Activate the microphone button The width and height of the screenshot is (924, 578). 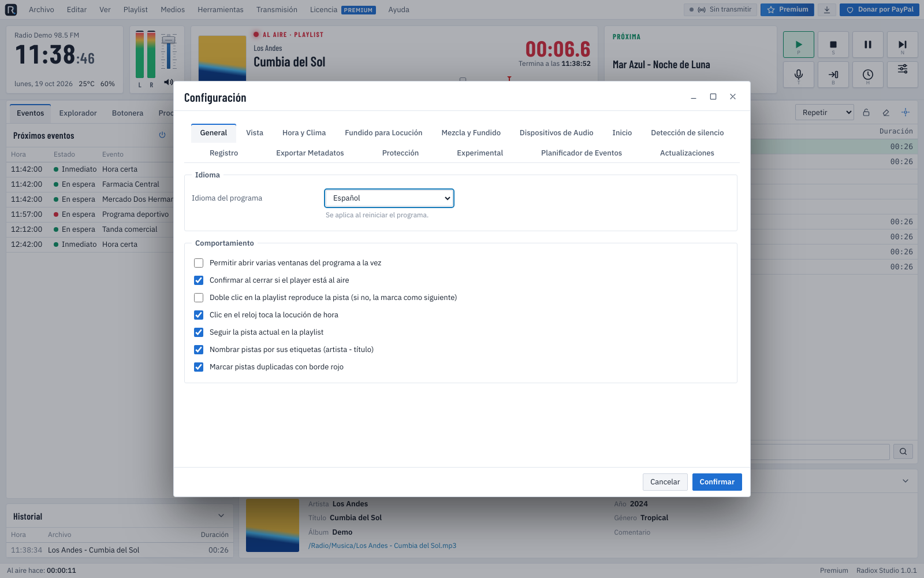tap(799, 75)
